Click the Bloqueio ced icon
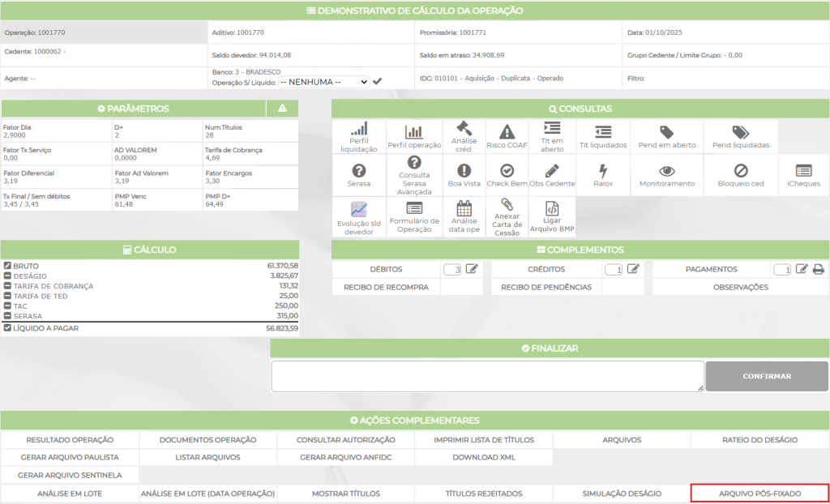Screen dimensions: 830x504 [740, 171]
